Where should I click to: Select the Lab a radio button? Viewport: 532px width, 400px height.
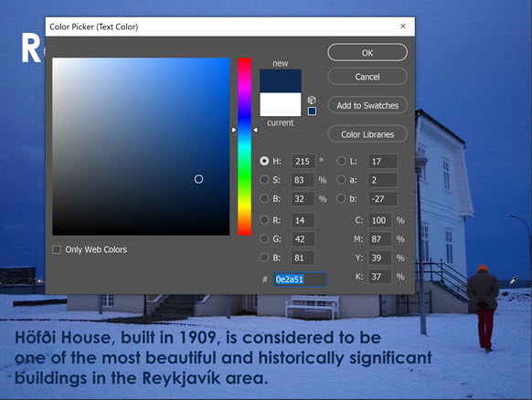pyautogui.click(x=341, y=180)
